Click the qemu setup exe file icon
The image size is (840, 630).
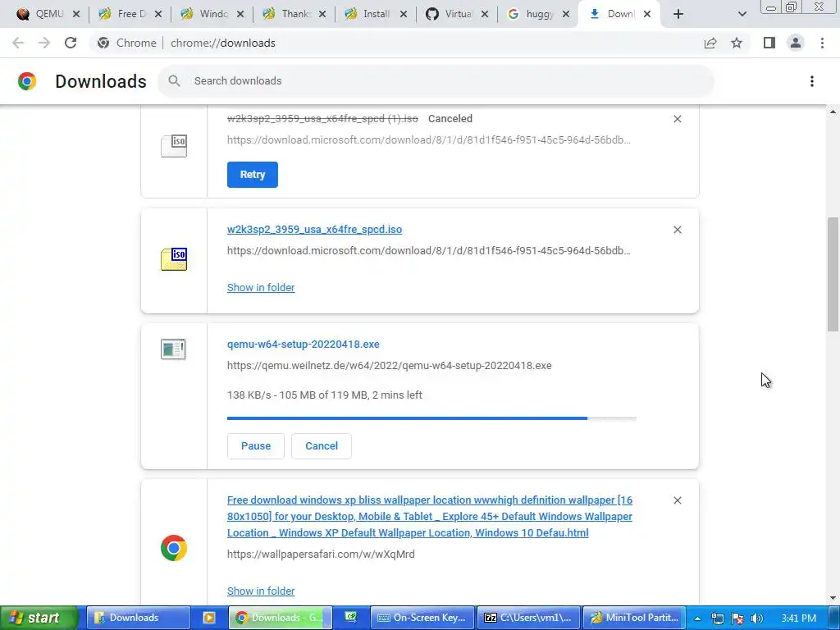[x=174, y=349]
